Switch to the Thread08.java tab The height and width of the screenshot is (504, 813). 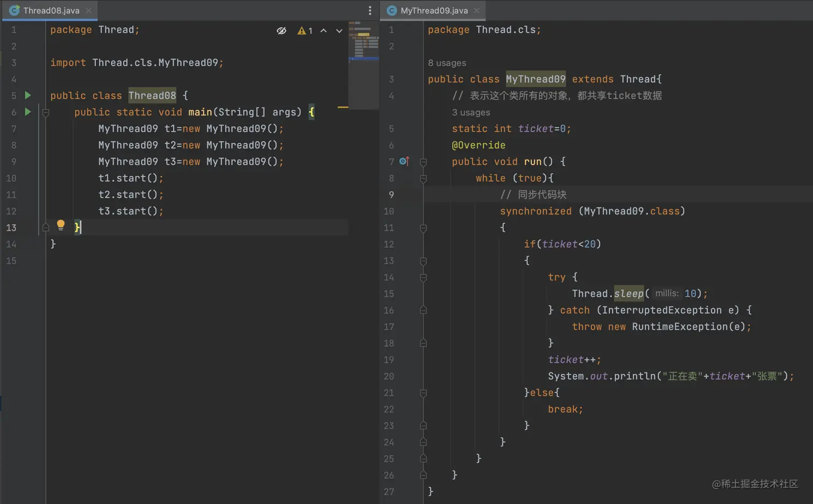pyautogui.click(x=51, y=10)
